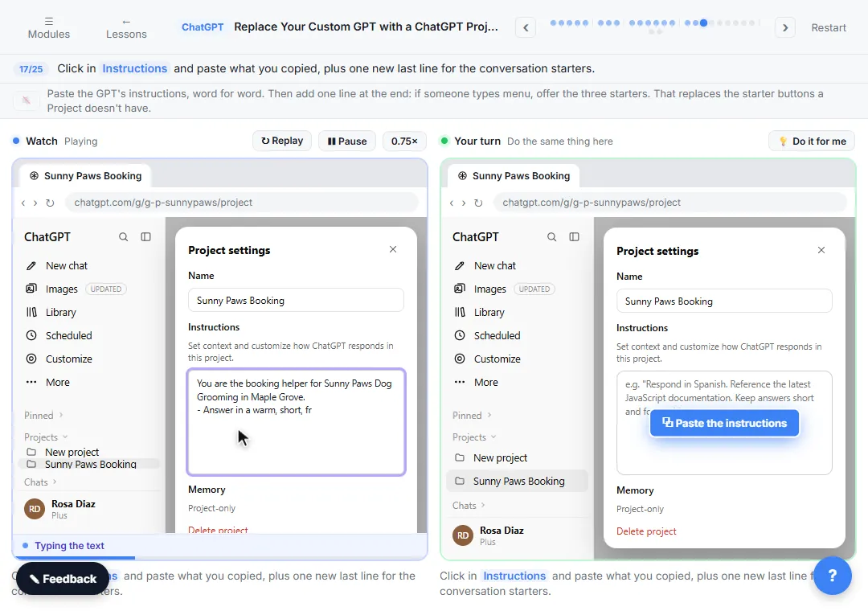The image size is (868, 611).
Task: Click Name field in Watch settings
Action: (296, 300)
